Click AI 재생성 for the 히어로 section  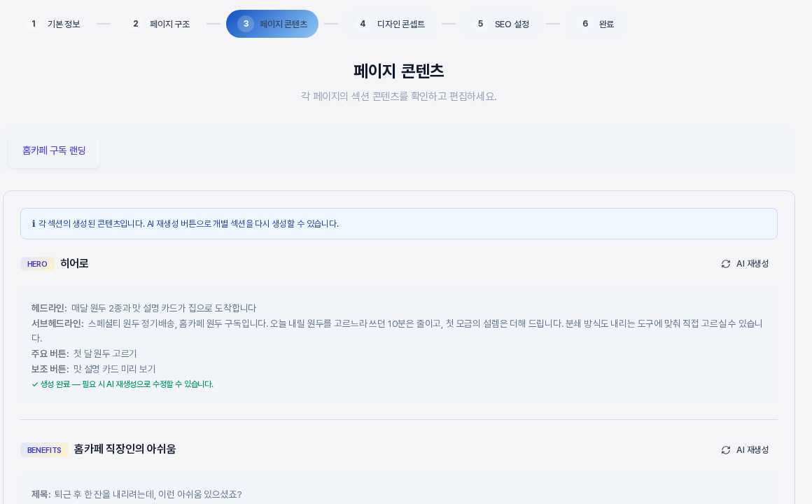coord(745,264)
